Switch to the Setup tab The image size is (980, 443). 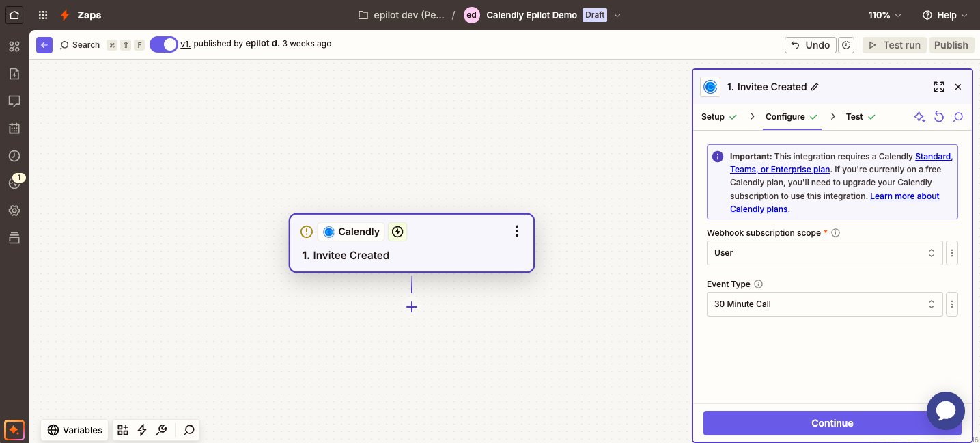click(718, 117)
